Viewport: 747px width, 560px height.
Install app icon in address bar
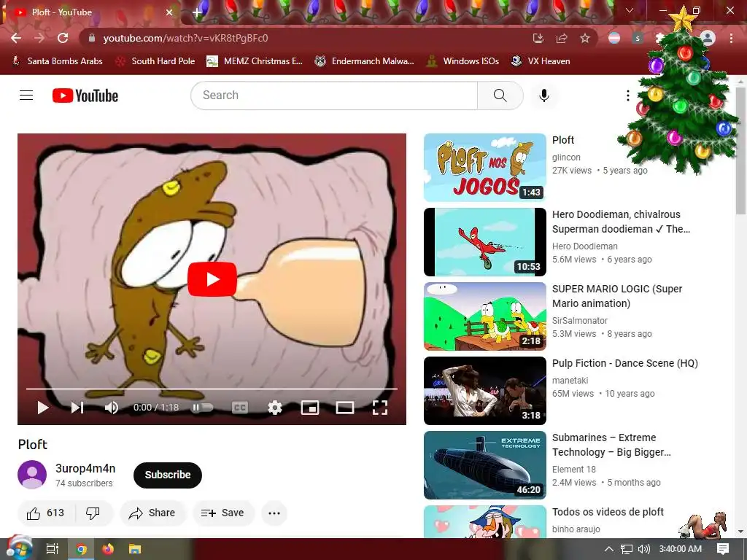(538, 38)
